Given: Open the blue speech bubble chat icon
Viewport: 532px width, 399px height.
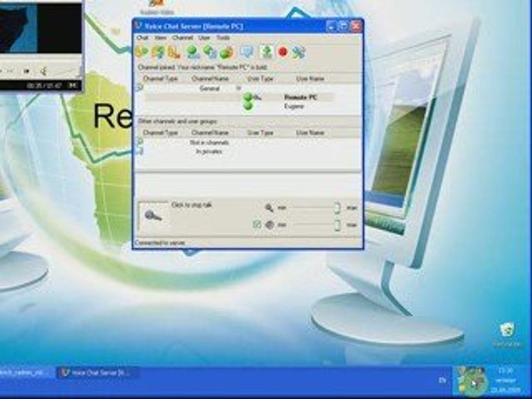Looking at the screenshot, I should (x=247, y=52).
